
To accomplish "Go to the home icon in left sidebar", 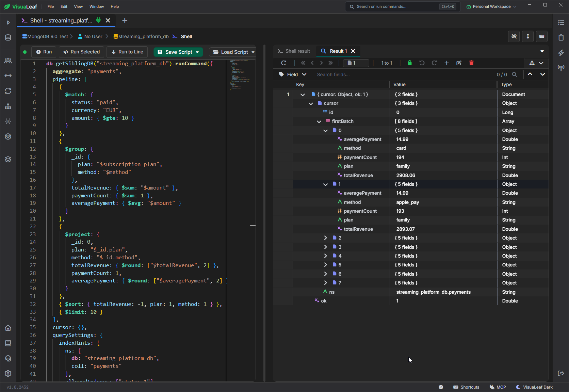I will click(x=8, y=328).
